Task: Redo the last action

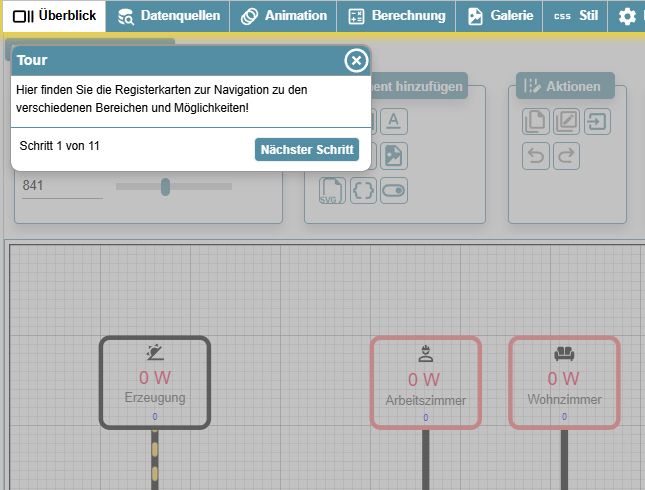Action: 566,156
